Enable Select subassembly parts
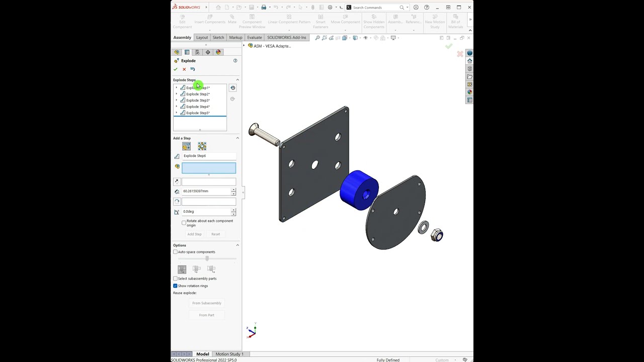The height and width of the screenshot is (362, 644). [175, 279]
